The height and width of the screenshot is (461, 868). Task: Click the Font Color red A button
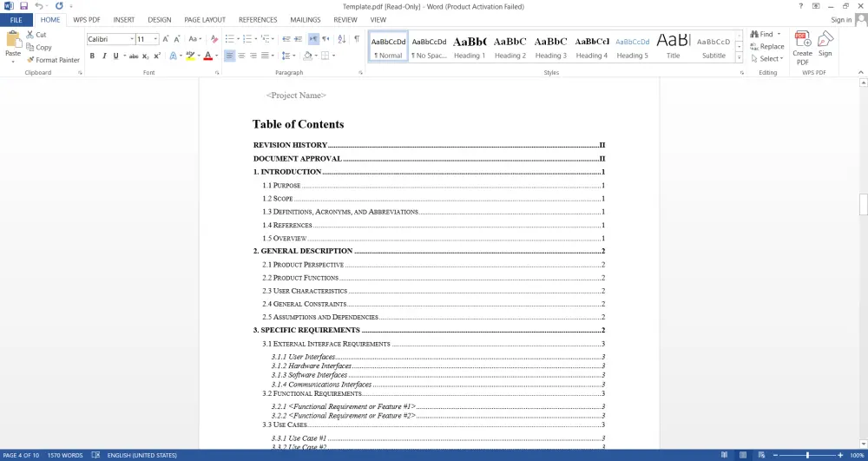pos(207,56)
